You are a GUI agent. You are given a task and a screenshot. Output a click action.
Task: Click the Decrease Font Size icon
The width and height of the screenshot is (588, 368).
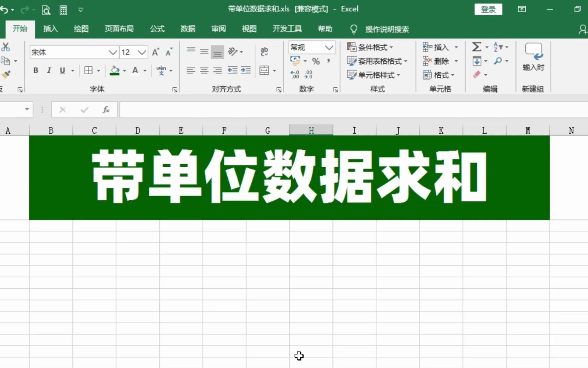tap(169, 52)
